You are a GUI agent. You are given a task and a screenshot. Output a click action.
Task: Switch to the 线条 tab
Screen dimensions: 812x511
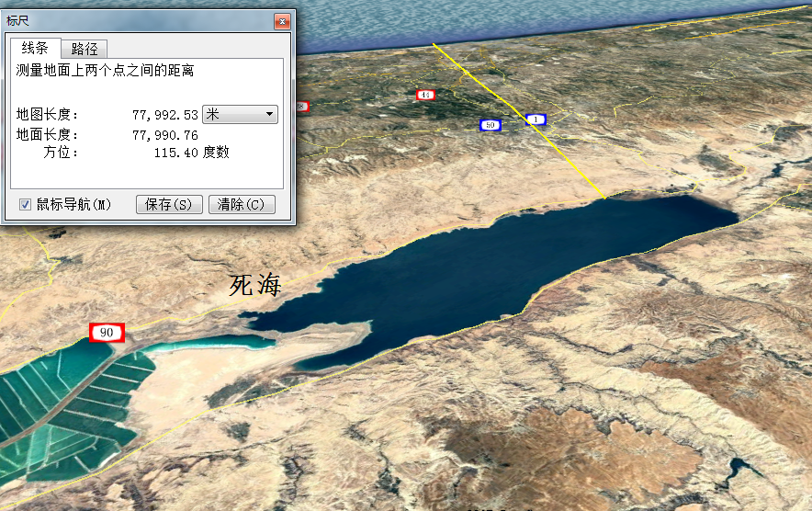(x=35, y=49)
